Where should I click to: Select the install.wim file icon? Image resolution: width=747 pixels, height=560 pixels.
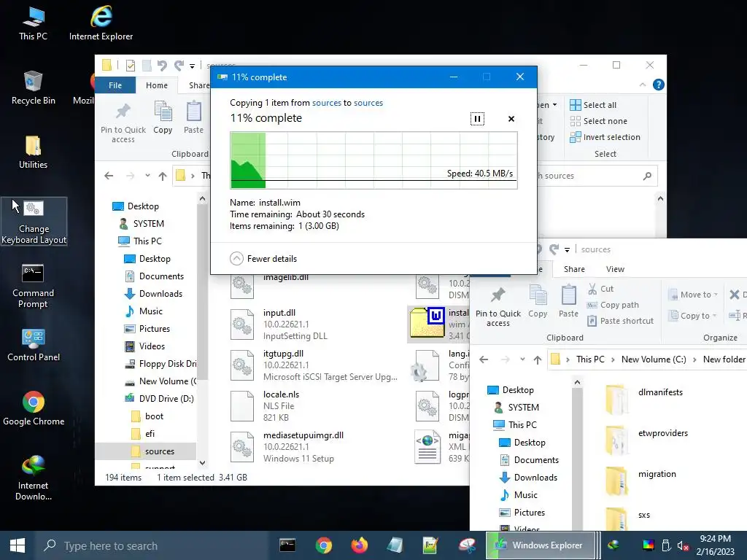(x=427, y=323)
